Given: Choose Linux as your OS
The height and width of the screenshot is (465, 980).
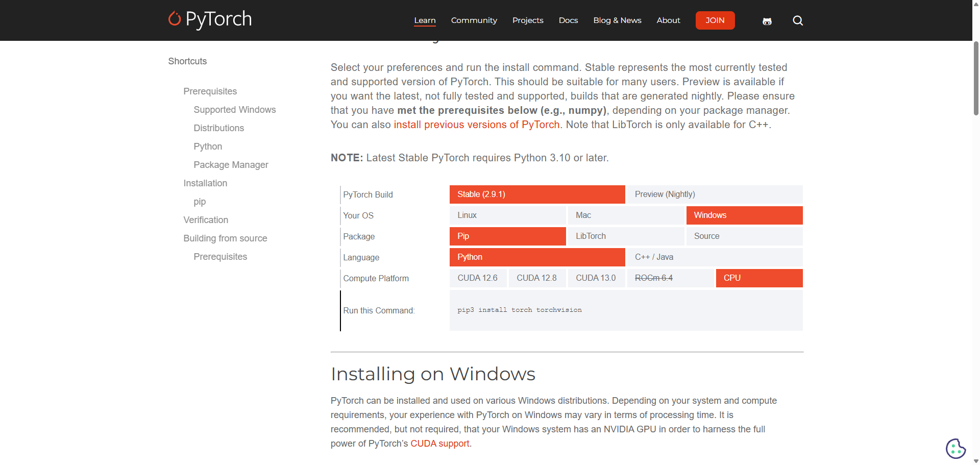Looking at the screenshot, I should click(508, 215).
